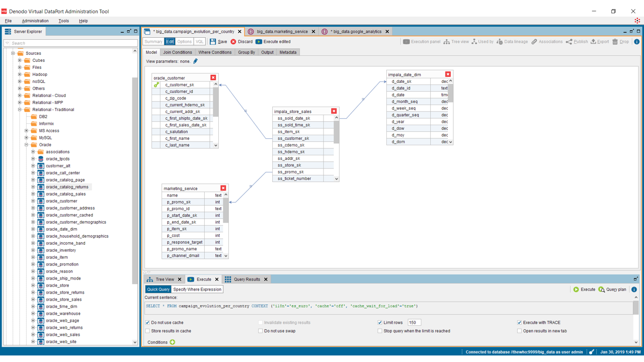Click the Query plan icon
Screen dimensions: 644x362
(601, 290)
